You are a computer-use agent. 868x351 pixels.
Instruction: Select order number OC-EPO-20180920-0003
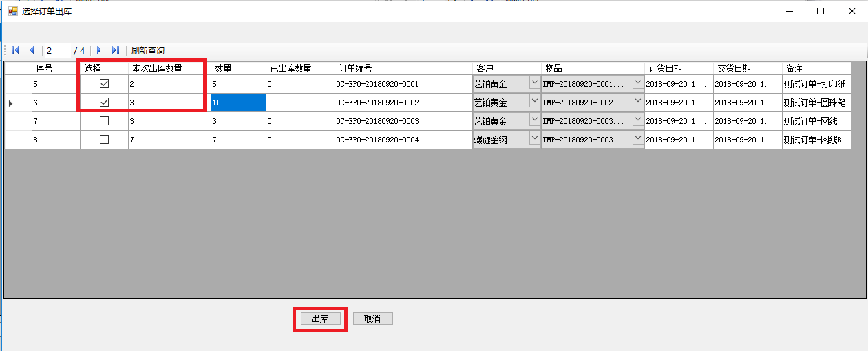[403, 121]
